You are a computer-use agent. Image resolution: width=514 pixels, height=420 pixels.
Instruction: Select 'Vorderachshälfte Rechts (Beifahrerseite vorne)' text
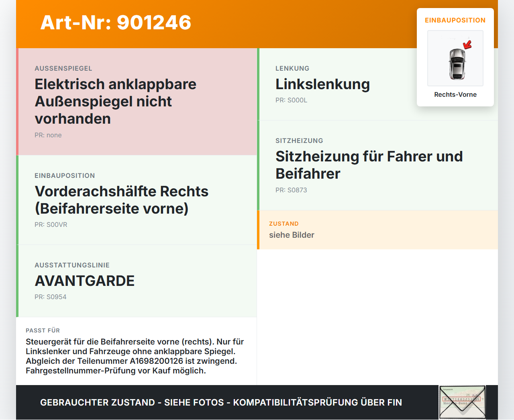[x=122, y=200]
